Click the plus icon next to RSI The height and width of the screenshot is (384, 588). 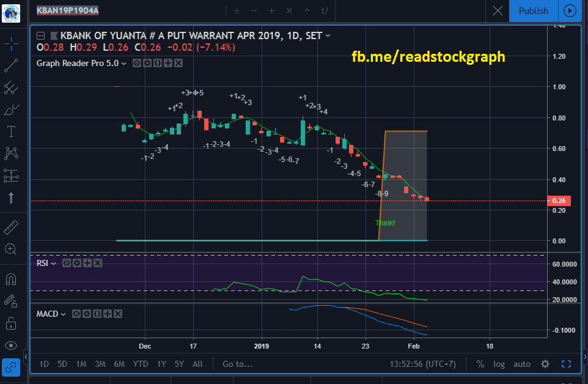point(87,263)
